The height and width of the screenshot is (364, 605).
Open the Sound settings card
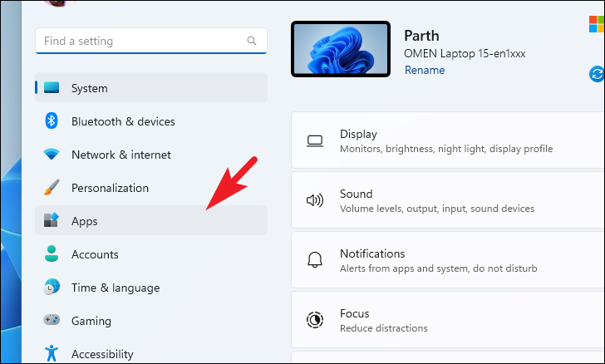tap(448, 200)
